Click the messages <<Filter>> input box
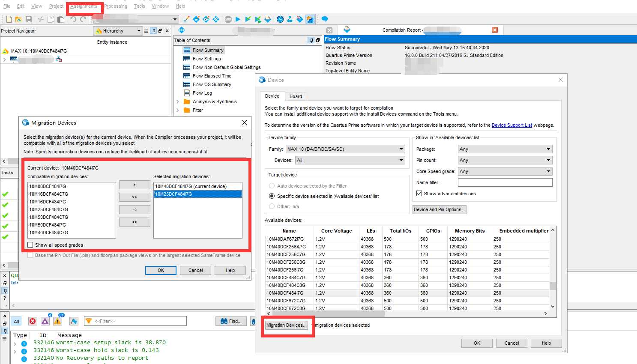Viewport: 637px width, 364px height. point(135,321)
